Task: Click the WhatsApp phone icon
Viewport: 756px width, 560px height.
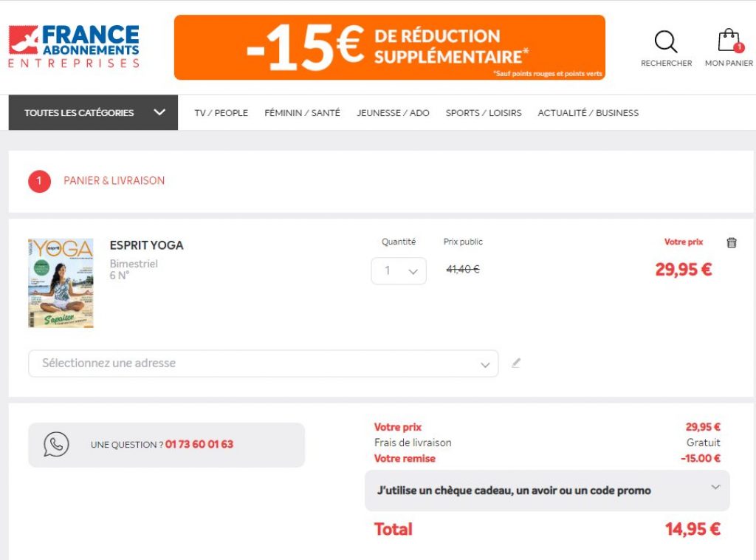Action: pos(56,444)
